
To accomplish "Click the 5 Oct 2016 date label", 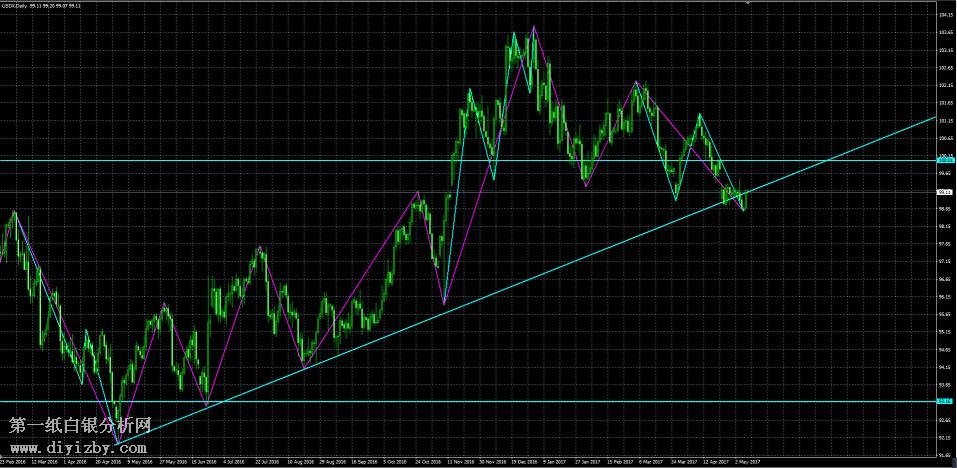I will click(x=395, y=462).
